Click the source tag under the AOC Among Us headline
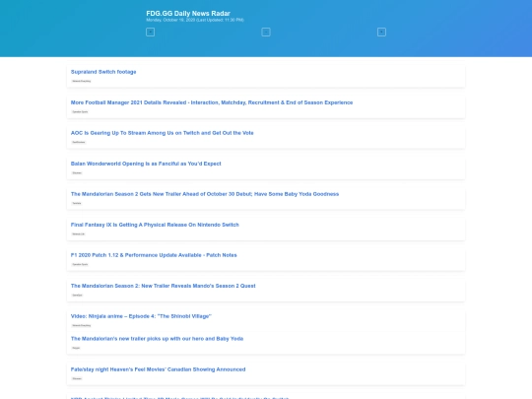The width and height of the screenshot is (532, 399). (x=79, y=142)
